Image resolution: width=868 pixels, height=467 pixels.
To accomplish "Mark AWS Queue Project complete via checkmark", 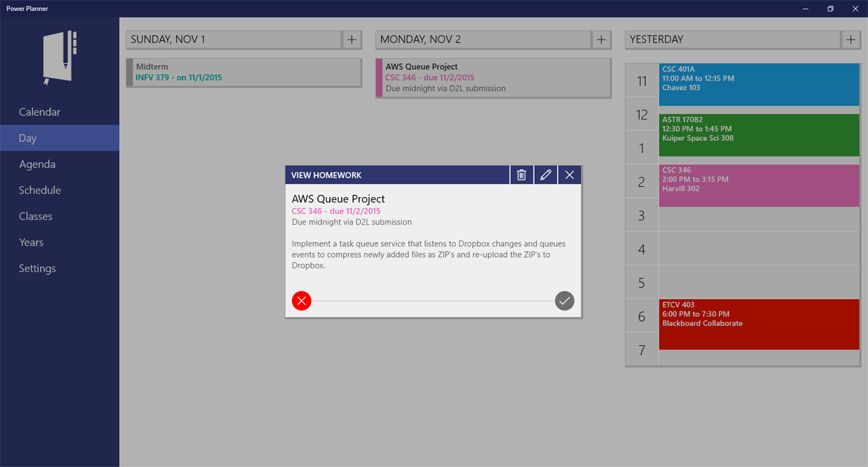I will click(x=564, y=301).
